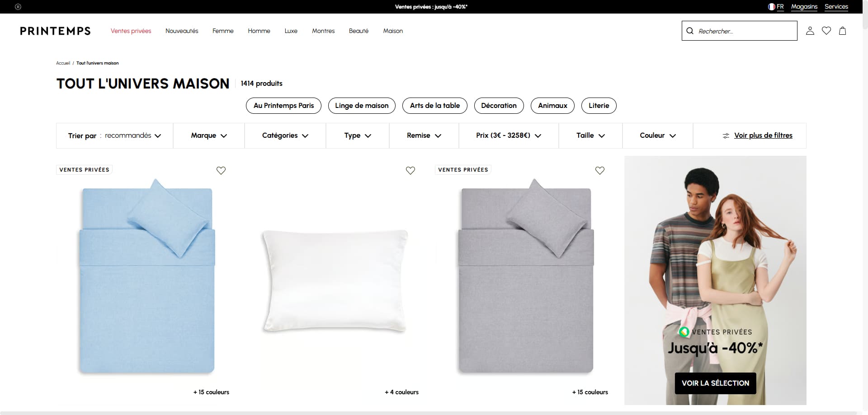Expand the Marque filter dropdown

pos(209,135)
